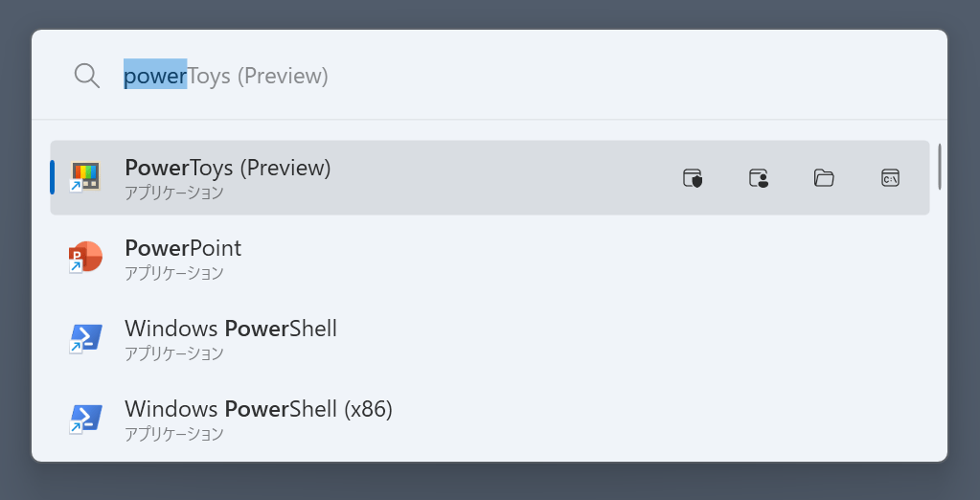Run PowerToys as administrator via the shield icon
980x500 pixels.
coord(693,177)
